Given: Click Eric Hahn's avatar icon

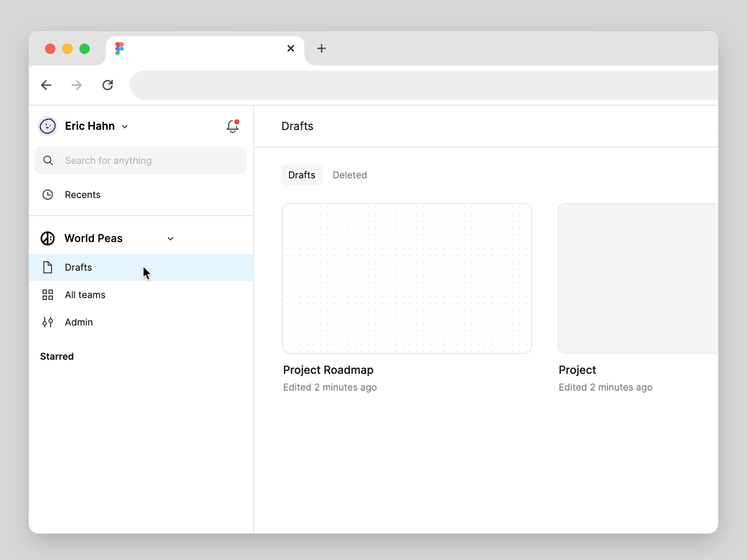Looking at the screenshot, I should (48, 126).
